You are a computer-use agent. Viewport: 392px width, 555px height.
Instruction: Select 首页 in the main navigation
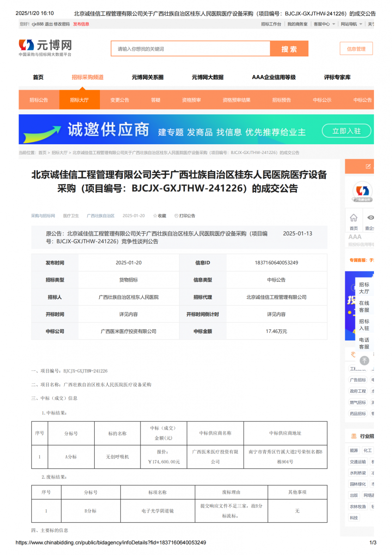click(x=38, y=77)
